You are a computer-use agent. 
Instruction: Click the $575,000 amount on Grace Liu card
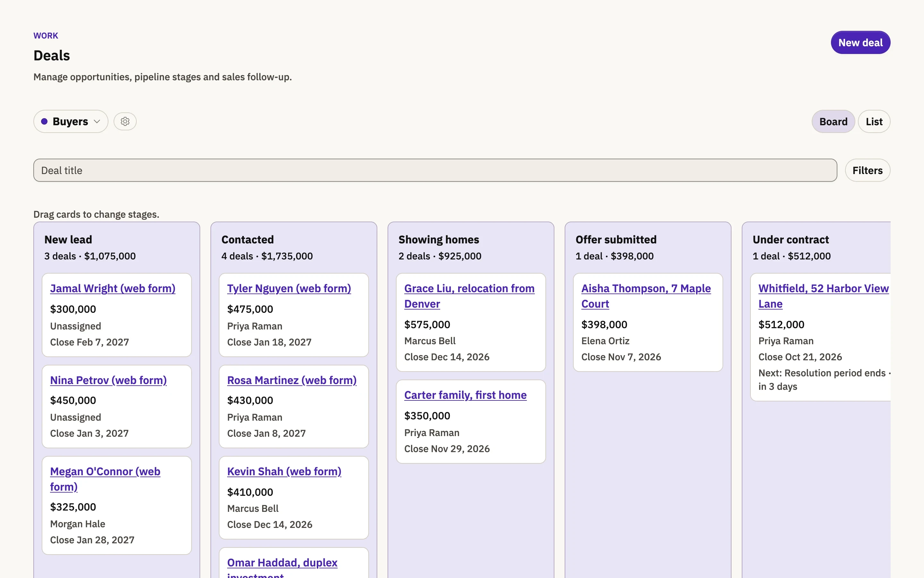tap(427, 325)
